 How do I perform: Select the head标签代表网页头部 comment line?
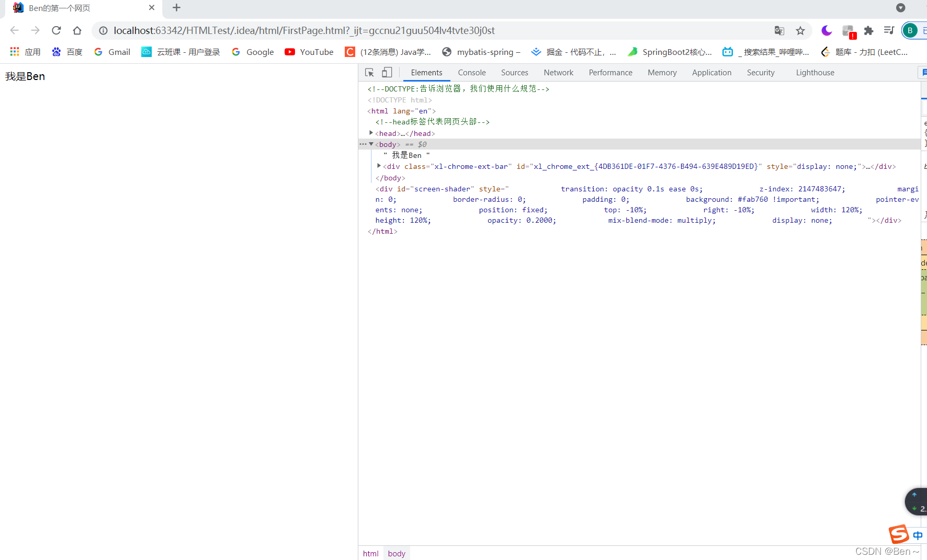(433, 122)
